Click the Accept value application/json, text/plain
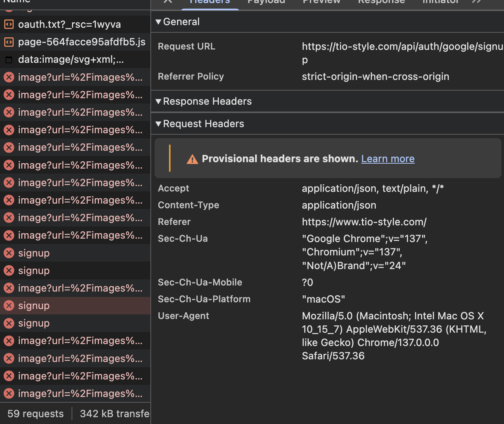Image resolution: width=504 pixels, height=424 pixels. click(x=373, y=188)
